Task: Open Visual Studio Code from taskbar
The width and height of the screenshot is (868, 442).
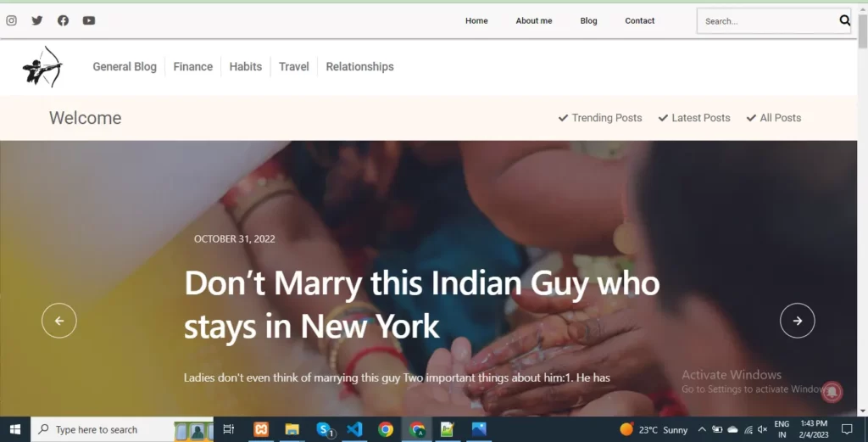Action: coord(355,429)
